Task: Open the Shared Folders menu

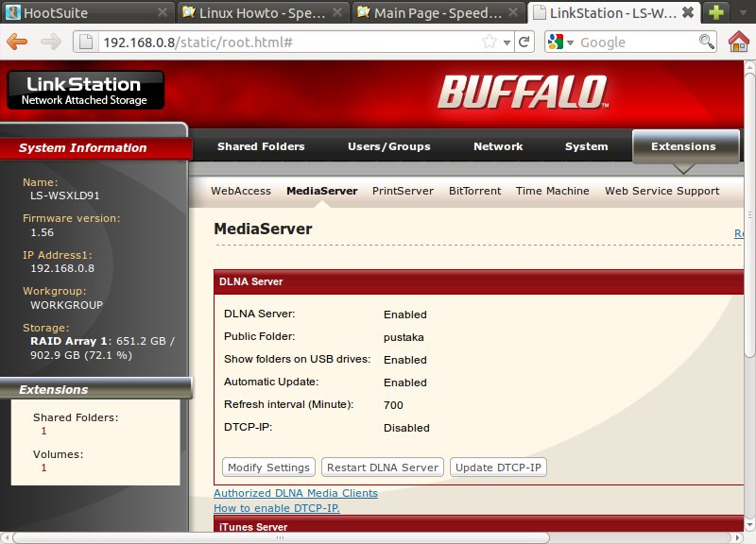Action: coord(261,146)
